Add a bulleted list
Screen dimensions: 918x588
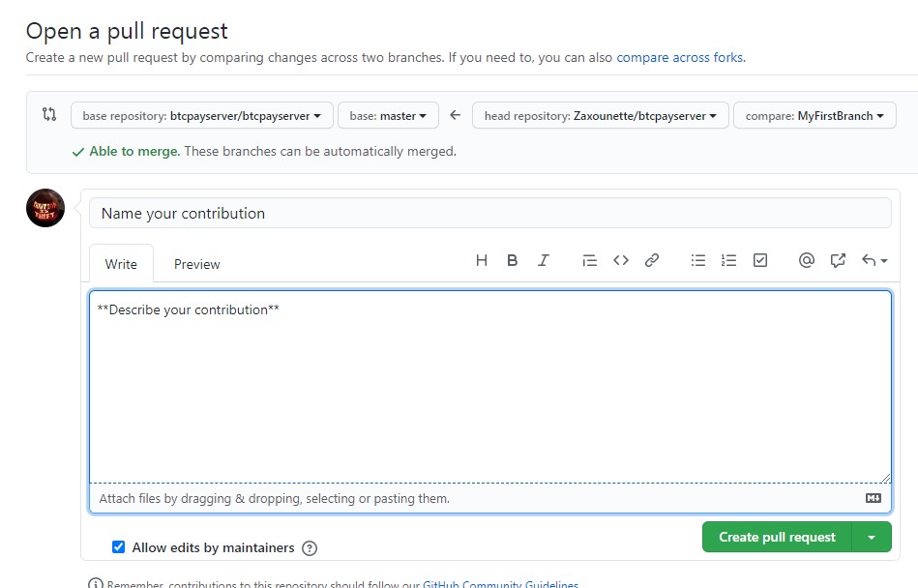(x=697, y=260)
